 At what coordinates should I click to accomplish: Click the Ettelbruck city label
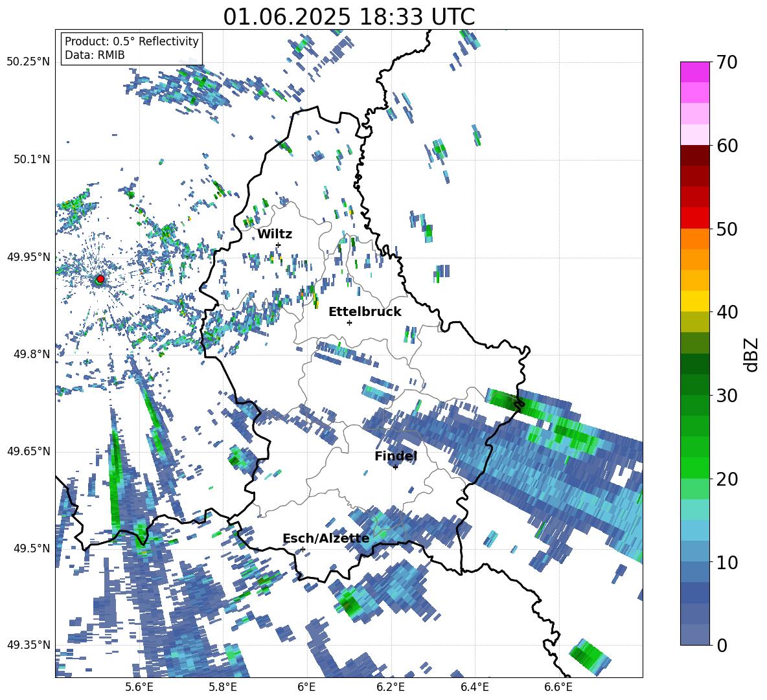[365, 312]
